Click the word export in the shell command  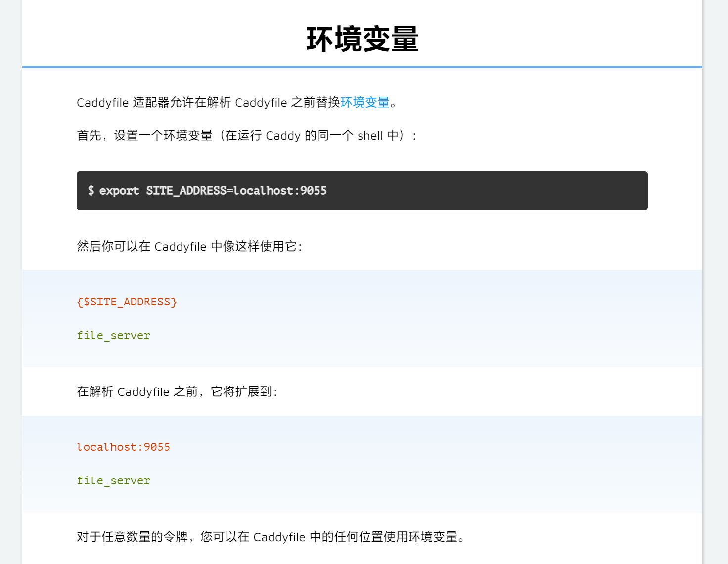[x=119, y=191]
